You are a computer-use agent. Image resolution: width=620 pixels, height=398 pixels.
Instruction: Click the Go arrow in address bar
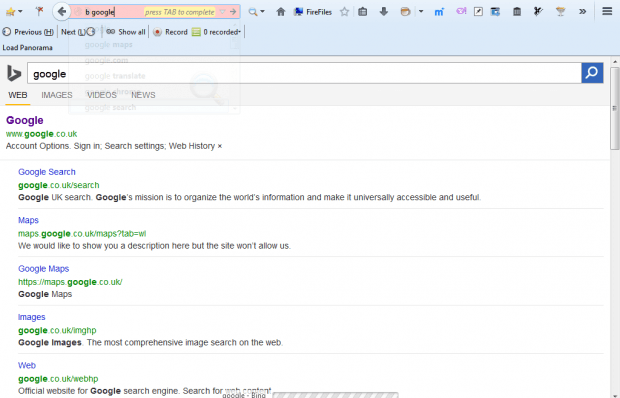point(233,12)
